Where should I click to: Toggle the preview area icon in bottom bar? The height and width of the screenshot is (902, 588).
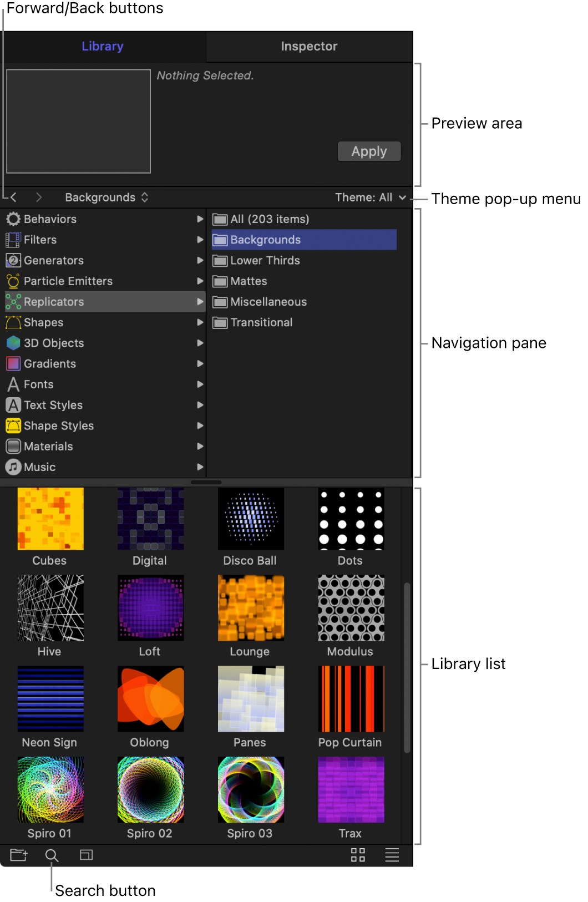(86, 855)
